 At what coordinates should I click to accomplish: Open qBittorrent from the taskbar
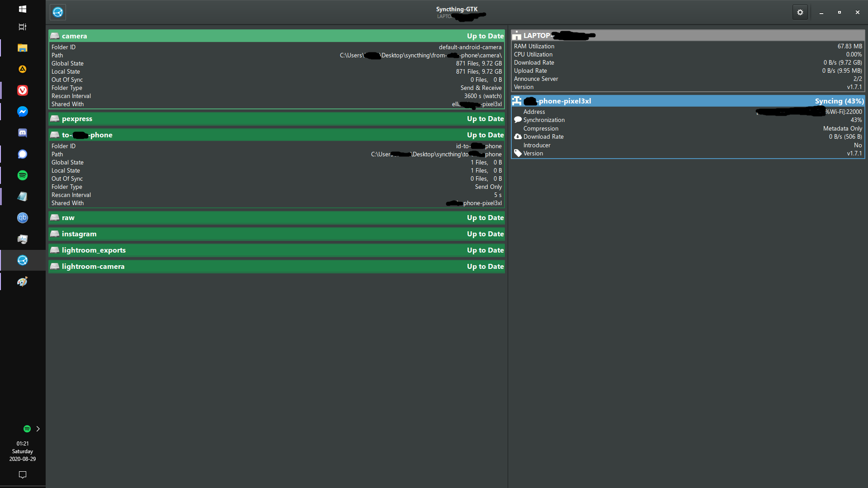coord(22,218)
